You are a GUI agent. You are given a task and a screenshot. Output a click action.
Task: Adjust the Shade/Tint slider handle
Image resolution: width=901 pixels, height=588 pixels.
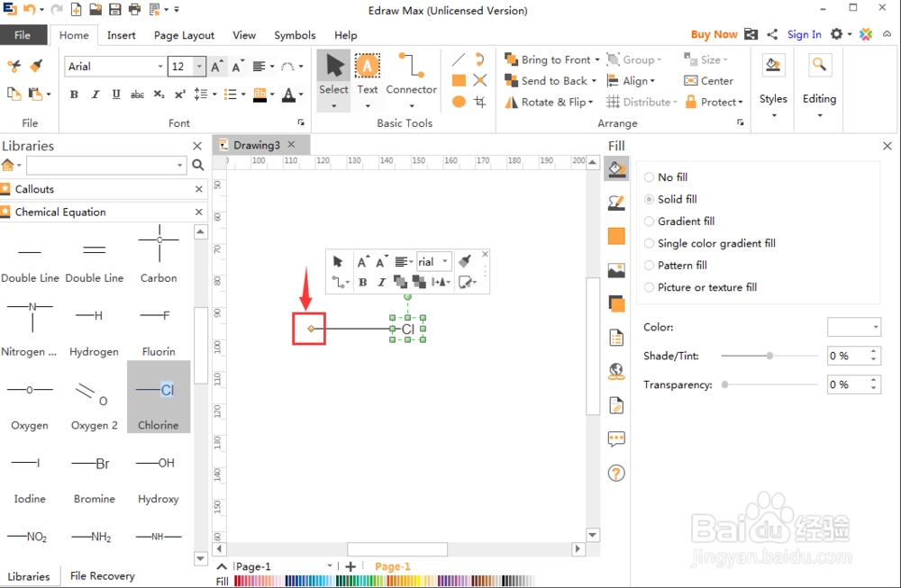tap(769, 356)
